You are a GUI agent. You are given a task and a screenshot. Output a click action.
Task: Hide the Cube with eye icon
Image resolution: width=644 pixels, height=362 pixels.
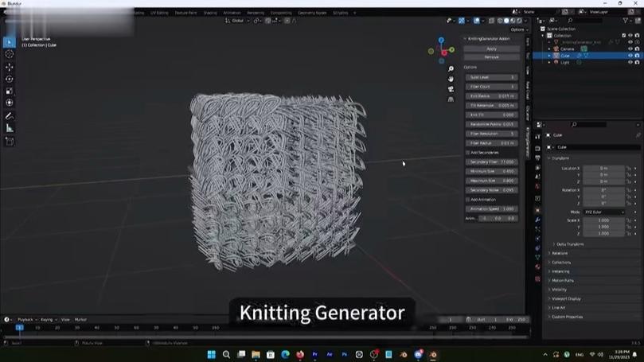pos(630,56)
